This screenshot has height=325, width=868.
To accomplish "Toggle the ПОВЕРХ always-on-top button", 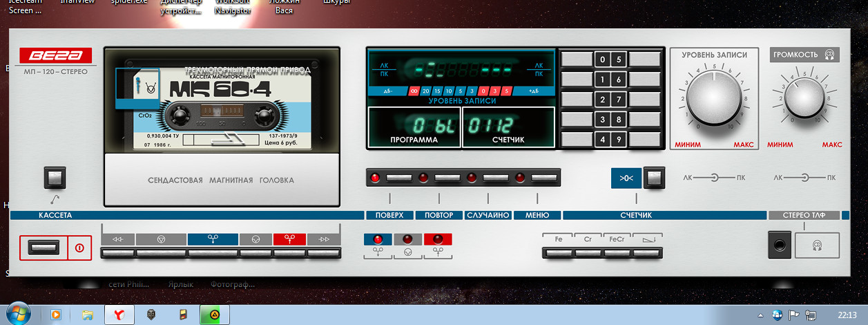I will point(398,178).
